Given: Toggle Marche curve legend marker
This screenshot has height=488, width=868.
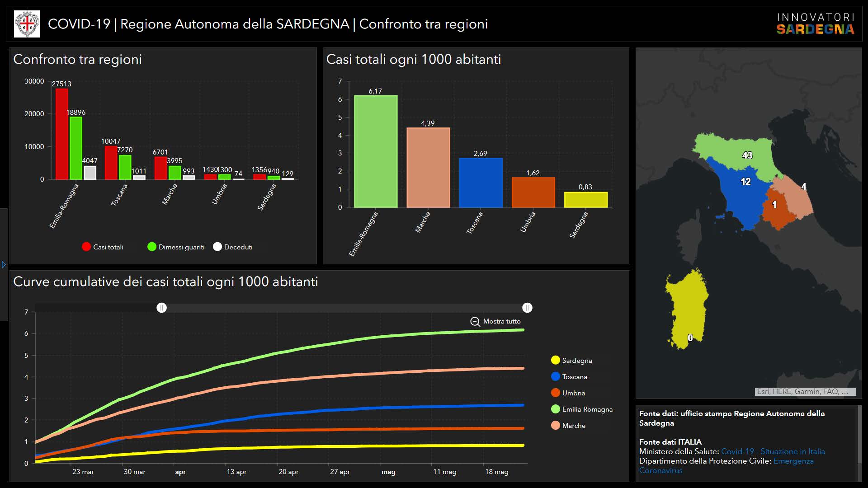Looking at the screenshot, I should pos(556,426).
